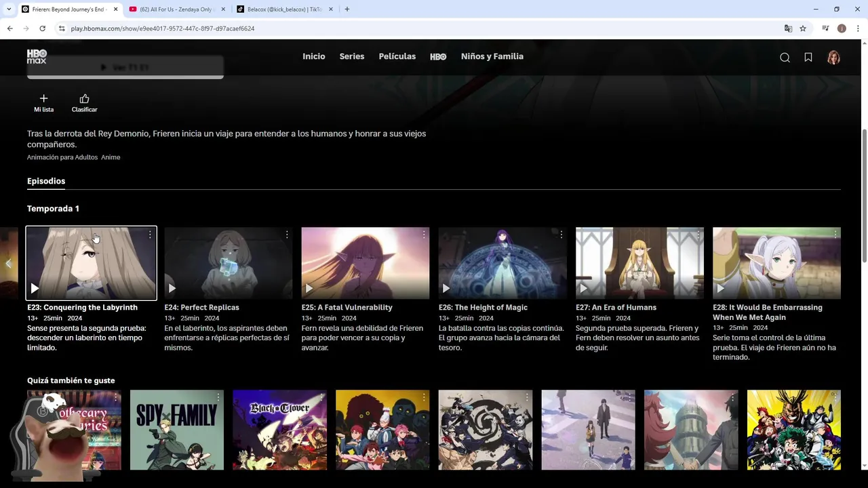Switch to the Zendaya All For Us browser tab
The image size is (868, 488).
point(176,9)
